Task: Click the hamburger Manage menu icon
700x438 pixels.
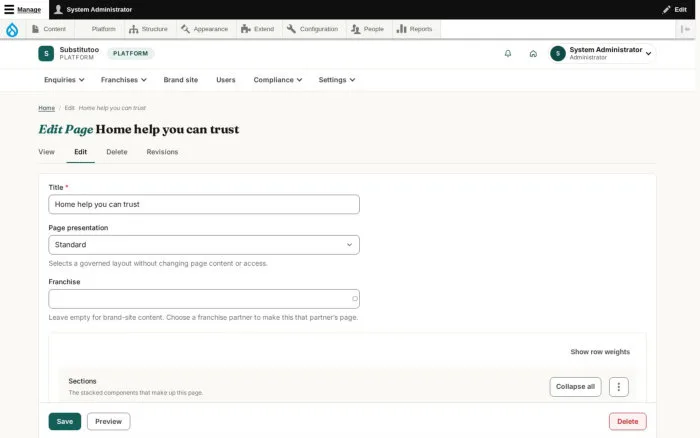Action: pos(9,9)
